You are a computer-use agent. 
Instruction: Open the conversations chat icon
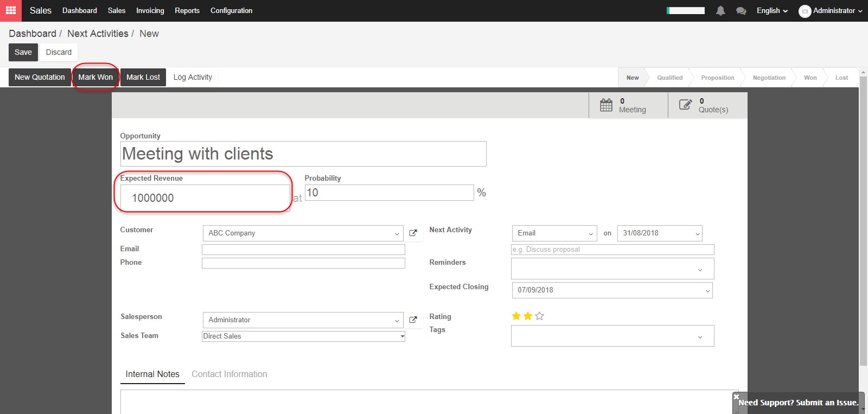click(741, 11)
